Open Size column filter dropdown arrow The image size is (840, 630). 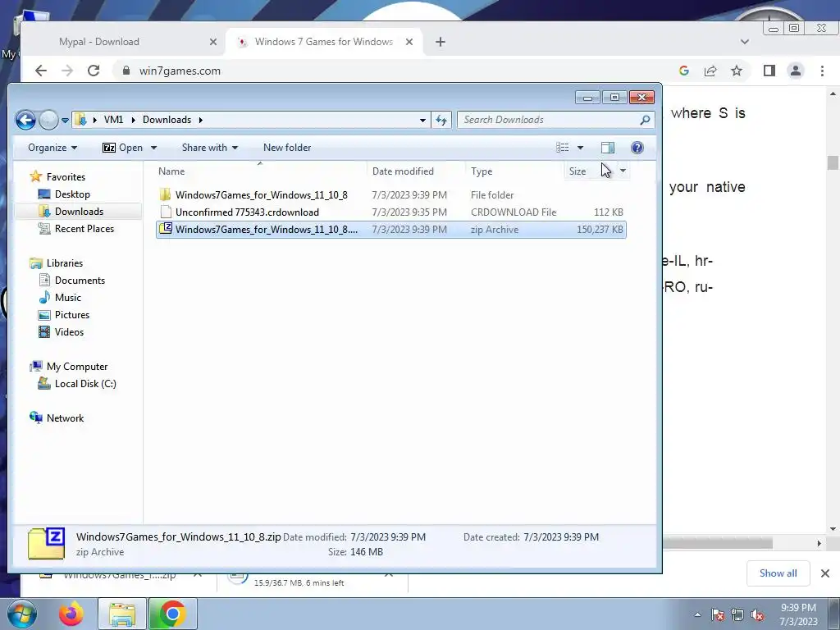623,171
